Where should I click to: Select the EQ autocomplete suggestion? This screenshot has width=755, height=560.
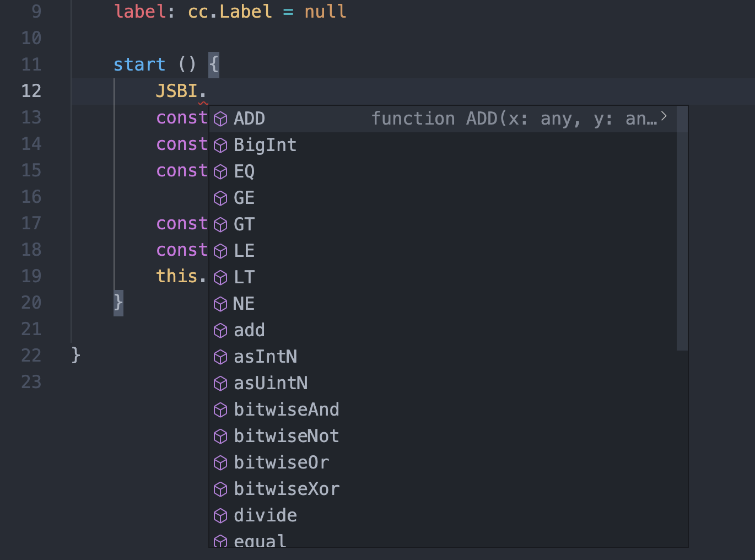pos(443,171)
